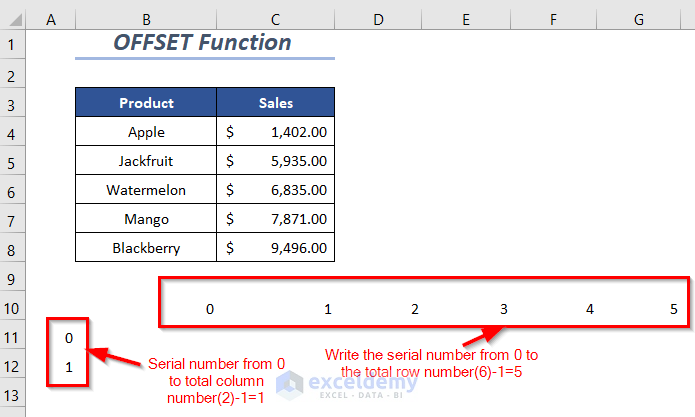This screenshot has width=695, height=417.
Task: Select the sales value 9,496.00
Action: click(x=275, y=247)
